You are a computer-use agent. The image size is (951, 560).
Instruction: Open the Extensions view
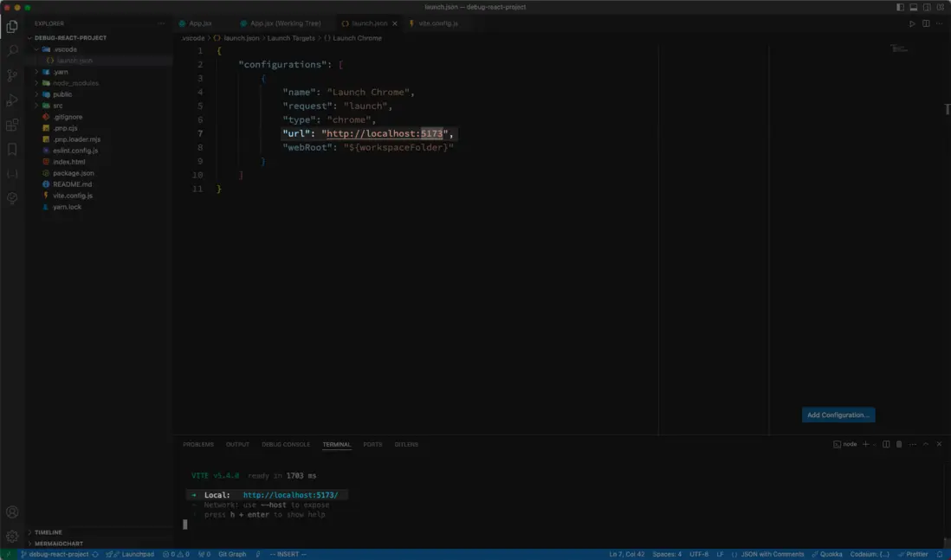(x=12, y=126)
